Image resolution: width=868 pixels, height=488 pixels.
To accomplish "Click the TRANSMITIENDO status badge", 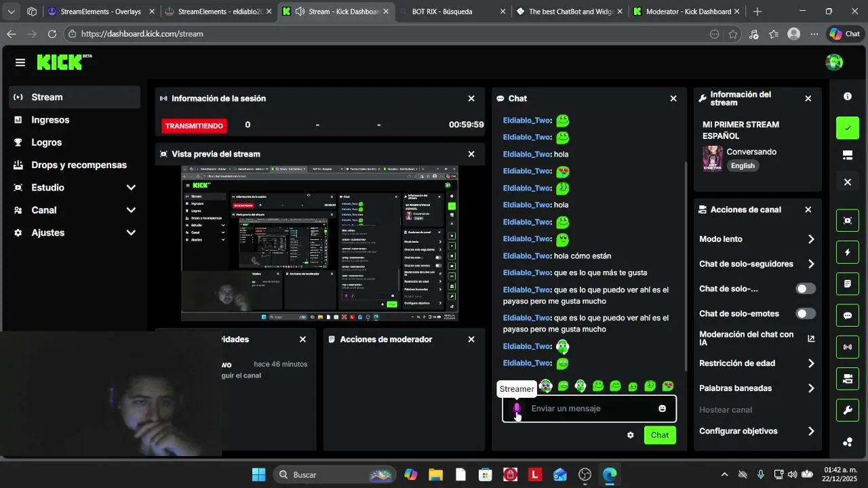I will pyautogui.click(x=195, y=125).
